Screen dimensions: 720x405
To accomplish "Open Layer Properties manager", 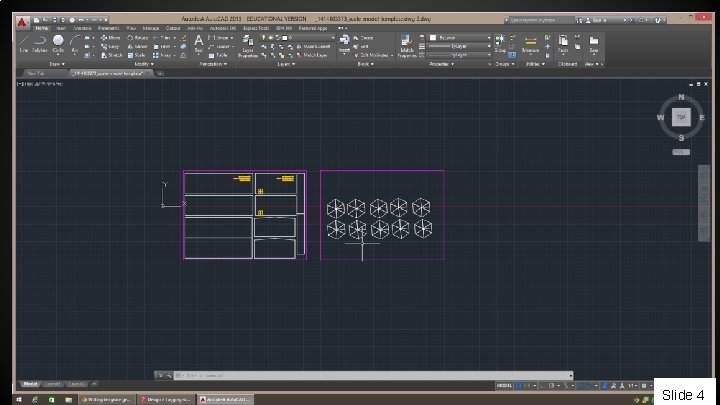I will (246, 42).
